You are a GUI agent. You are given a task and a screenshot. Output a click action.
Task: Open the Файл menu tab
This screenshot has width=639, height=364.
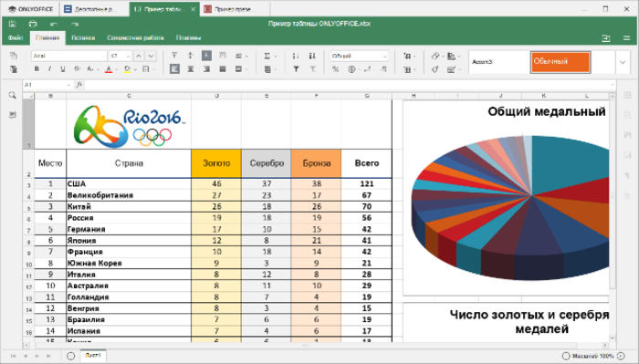pyautogui.click(x=16, y=38)
